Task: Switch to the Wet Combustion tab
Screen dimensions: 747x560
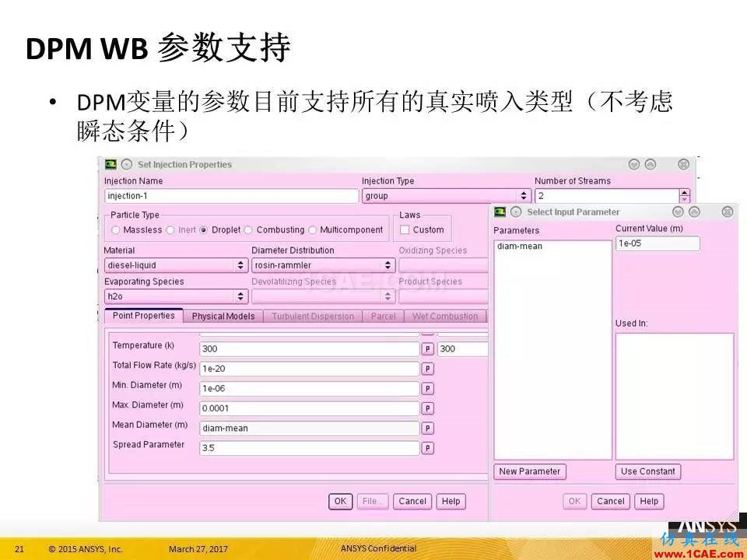Action: [x=445, y=317]
